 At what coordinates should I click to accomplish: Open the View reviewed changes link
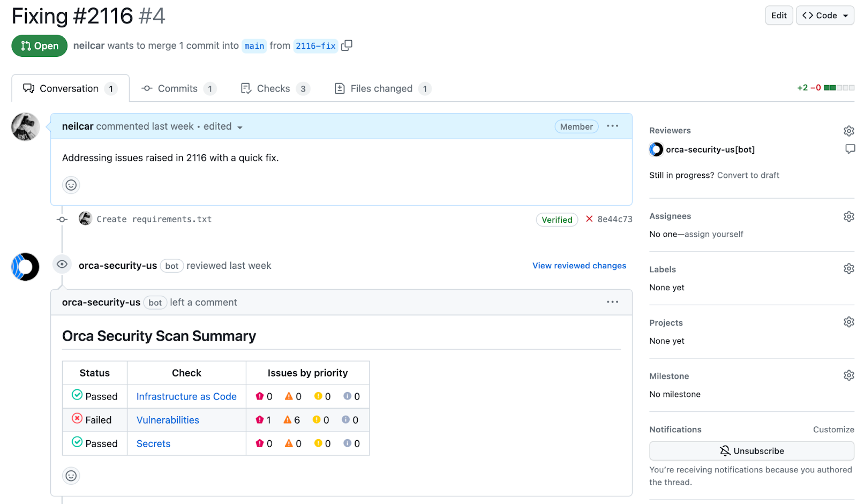[x=579, y=265]
